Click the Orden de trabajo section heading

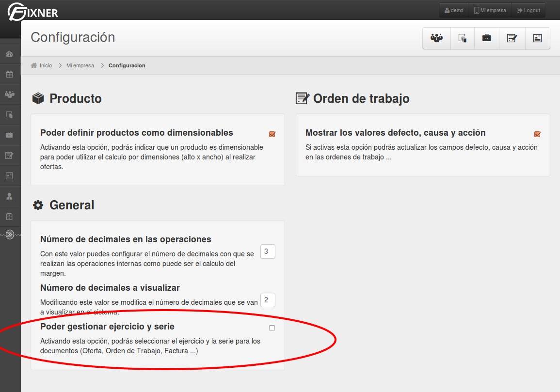click(361, 98)
